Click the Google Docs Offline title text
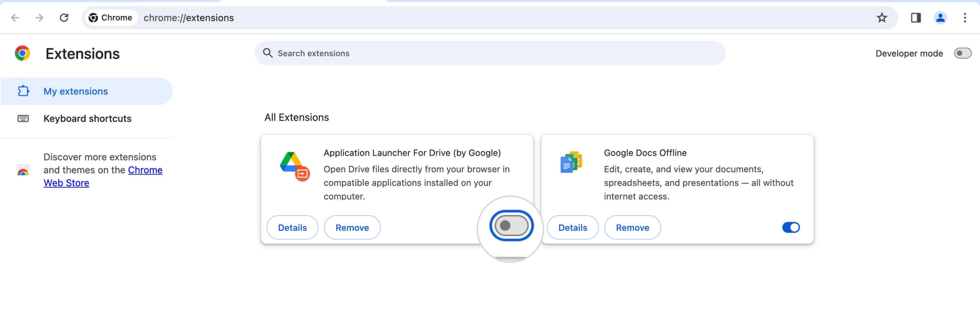This screenshot has height=320, width=980. click(645, 153)
